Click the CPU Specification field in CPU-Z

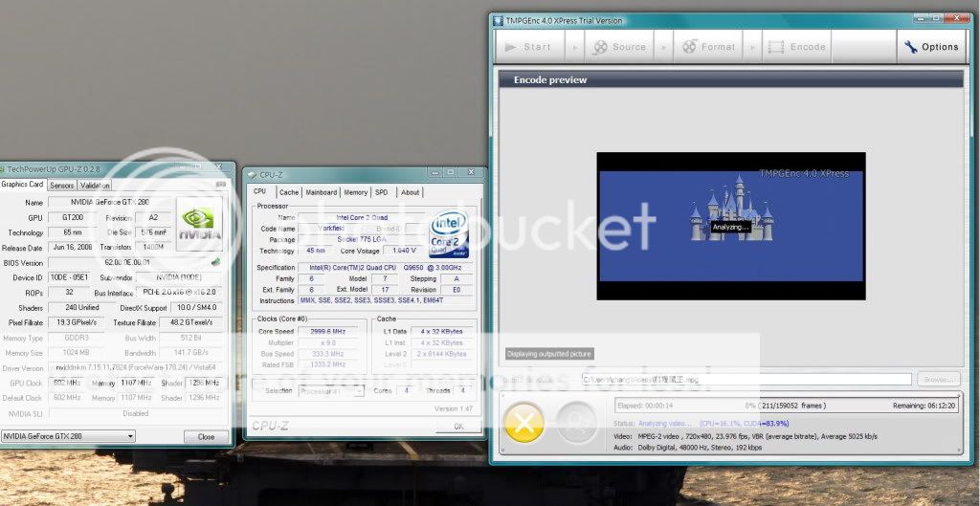pos(386,268)
